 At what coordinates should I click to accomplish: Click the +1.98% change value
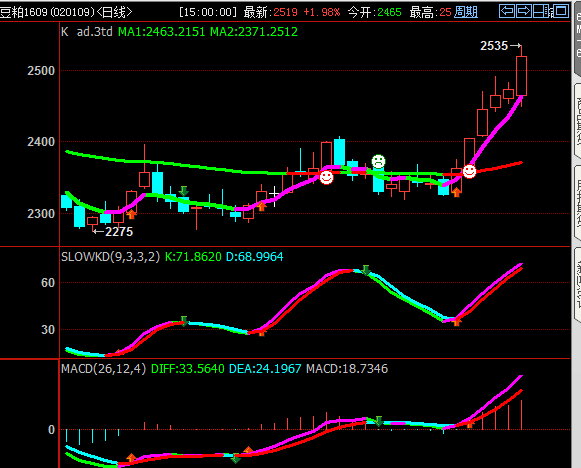click(322, 12)
